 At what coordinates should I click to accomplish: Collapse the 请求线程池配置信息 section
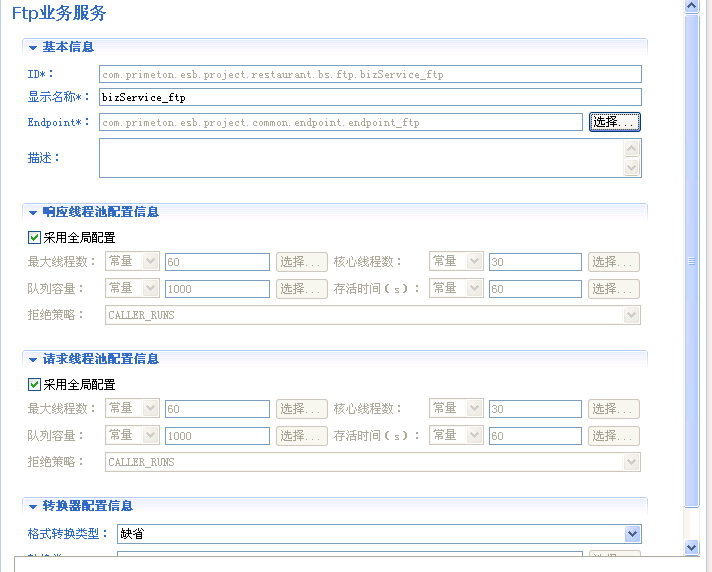point(33,359)
